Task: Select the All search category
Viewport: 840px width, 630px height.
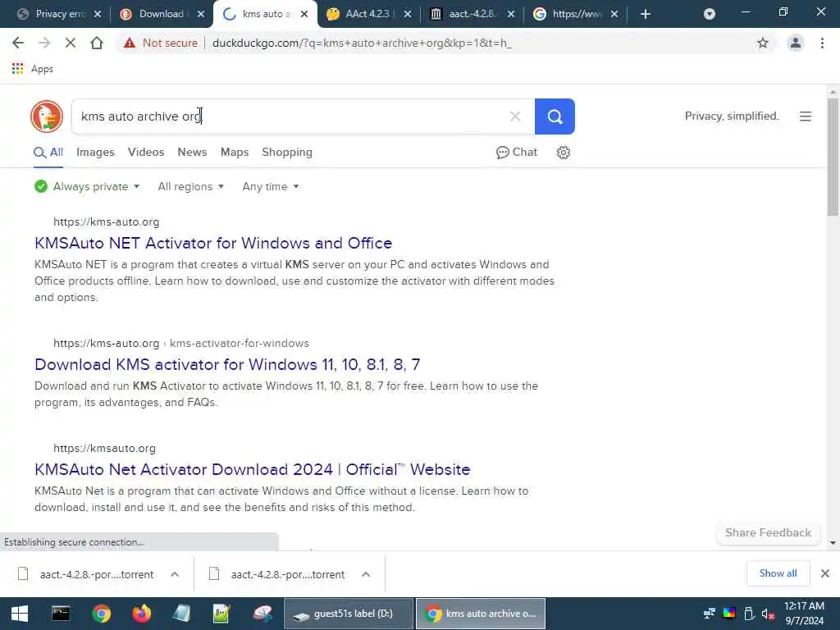Action: tap(48, 152)
